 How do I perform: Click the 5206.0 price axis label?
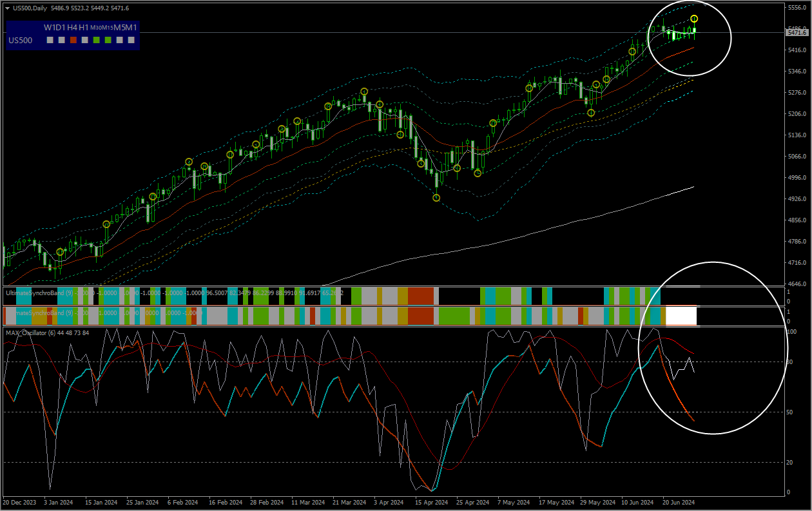[797, 114]
